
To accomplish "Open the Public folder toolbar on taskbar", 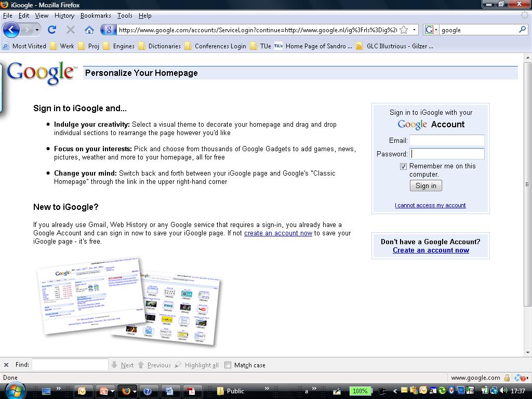I will click(x=231, y=391).
